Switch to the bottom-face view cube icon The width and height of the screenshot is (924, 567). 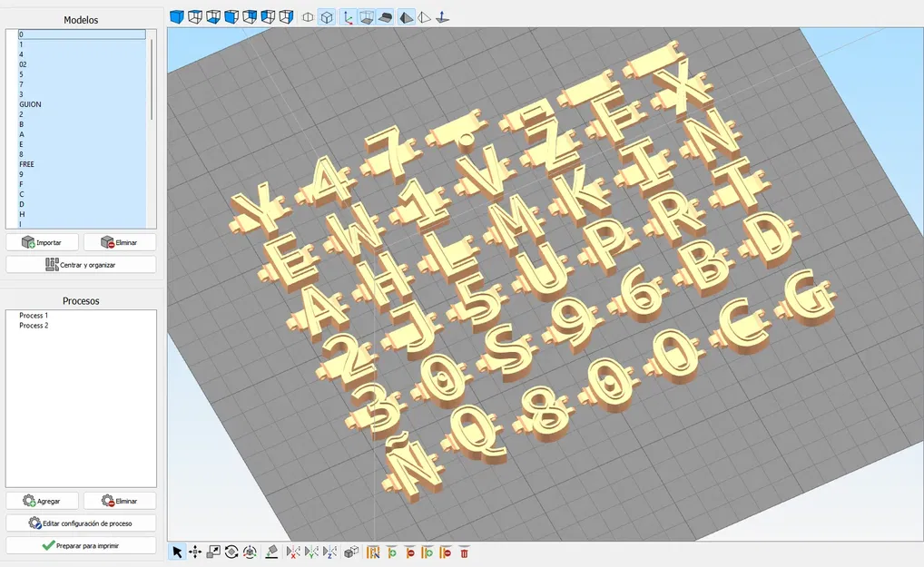tap(213, 17)
